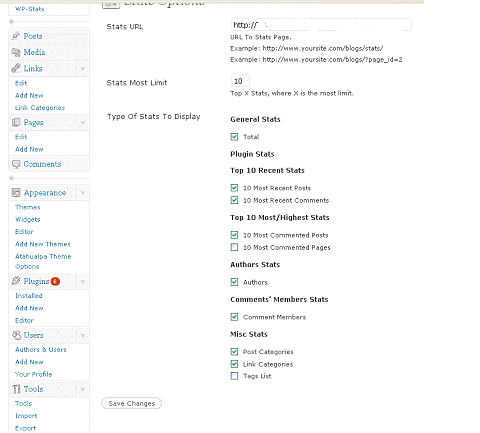
Task: Open Authors & Users link
Action: (41, 349)
